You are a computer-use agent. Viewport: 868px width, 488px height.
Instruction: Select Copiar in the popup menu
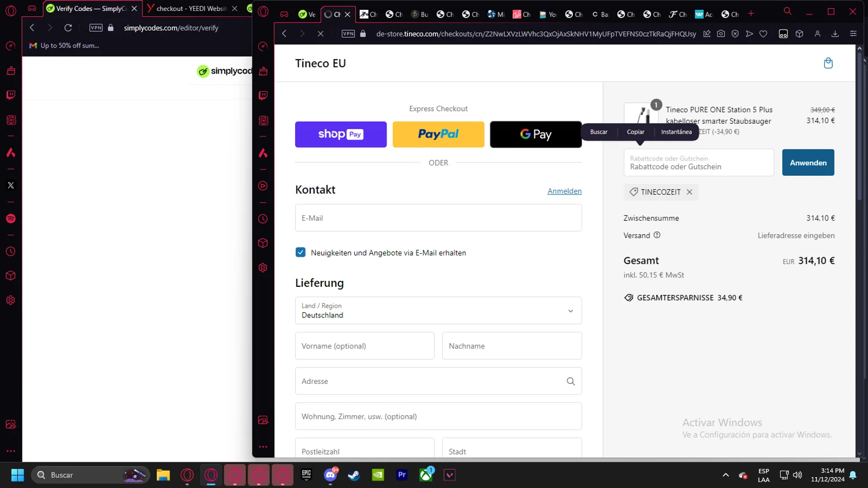(635, 132)
